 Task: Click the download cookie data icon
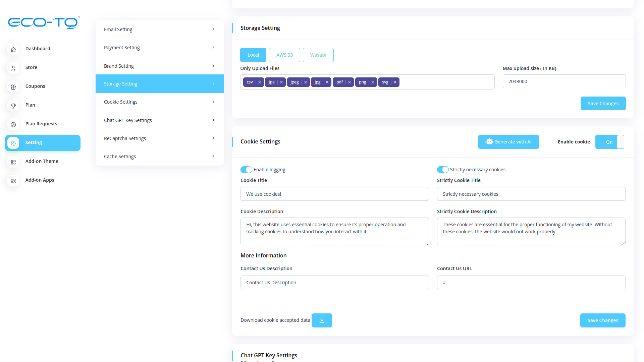pyautogui.click(x=321, y=320)
